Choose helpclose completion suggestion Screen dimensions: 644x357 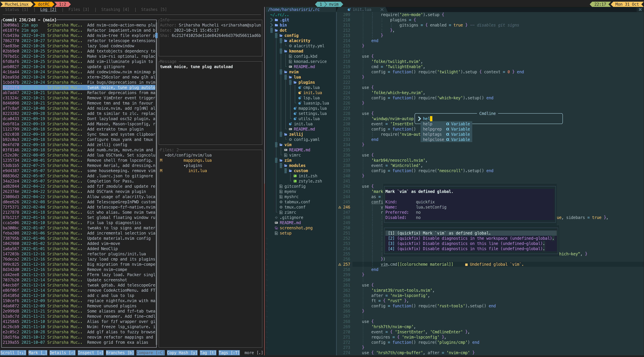(x=446, y=140)
